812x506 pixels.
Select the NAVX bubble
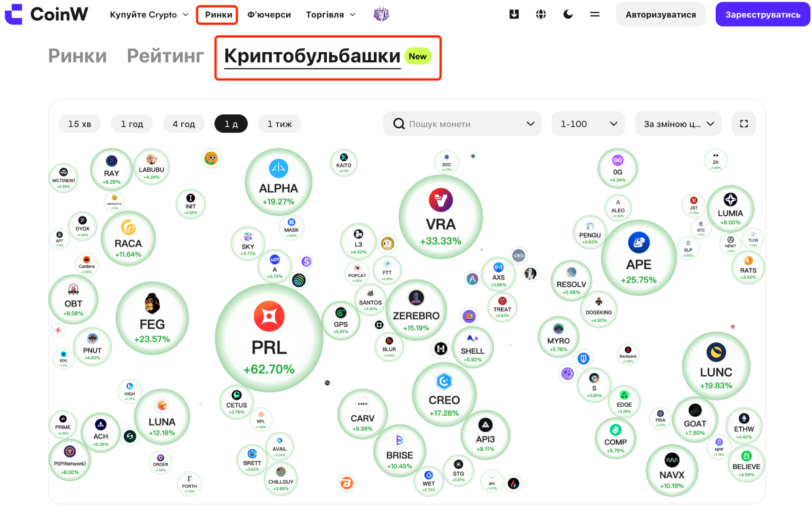tap(672, 471)
